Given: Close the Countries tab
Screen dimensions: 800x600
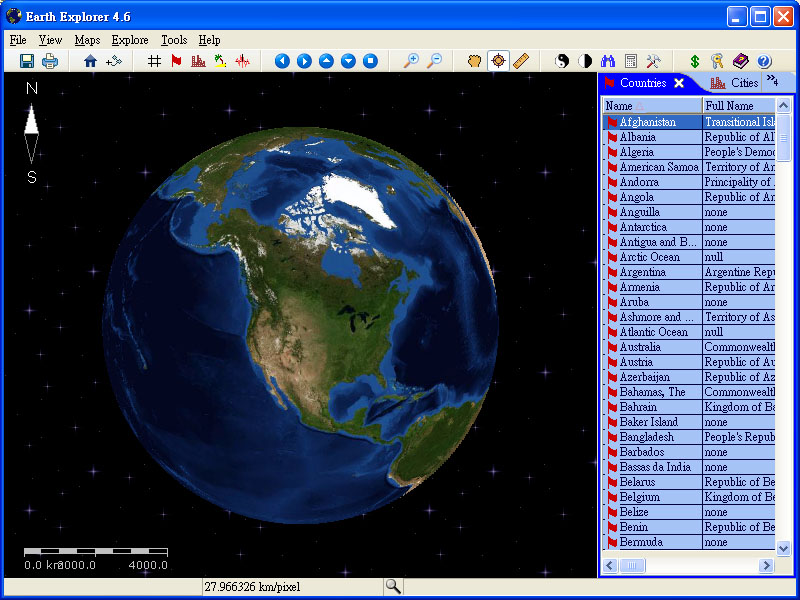Looking at the screenshot, I should point(679,83).
